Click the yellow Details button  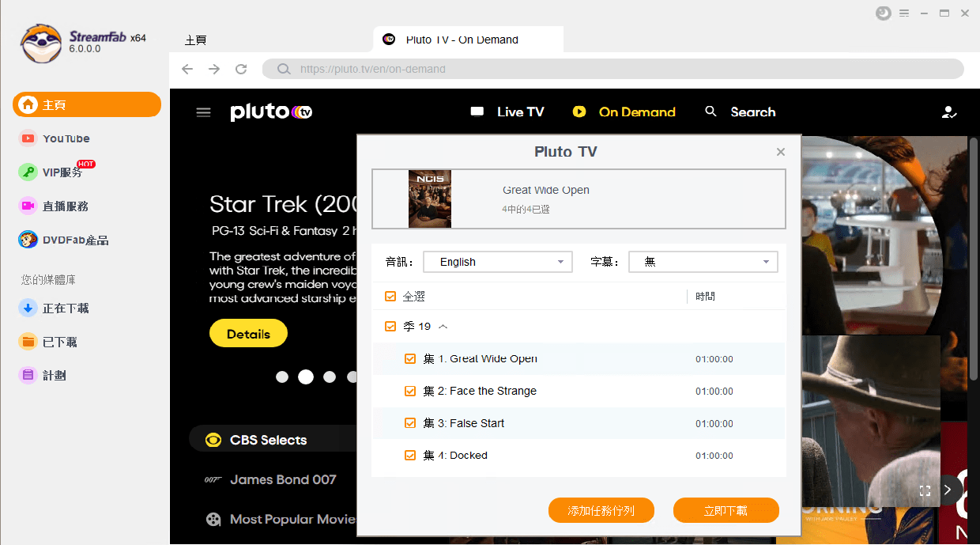click(x=248, y=334)
